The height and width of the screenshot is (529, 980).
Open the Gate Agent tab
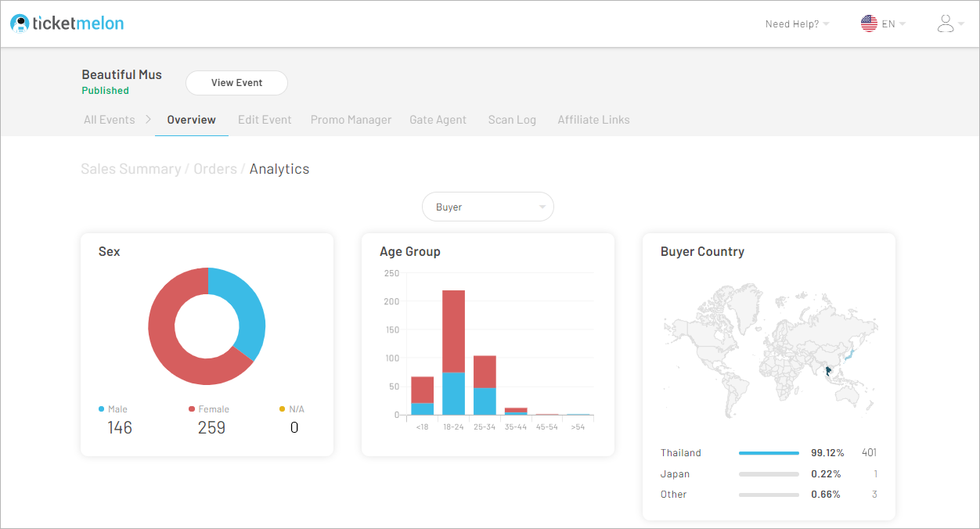click(438, 120)
